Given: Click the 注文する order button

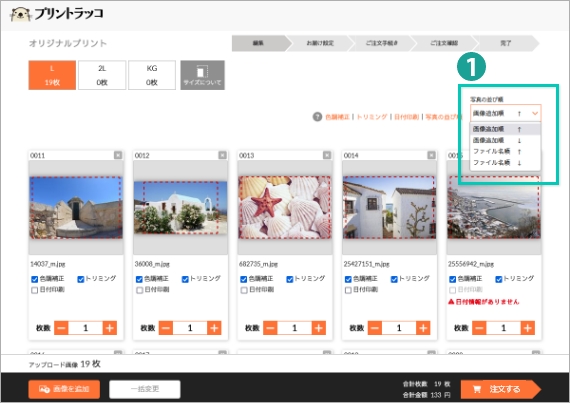Looking at the screenshot, I should click(x=500, y=389).
